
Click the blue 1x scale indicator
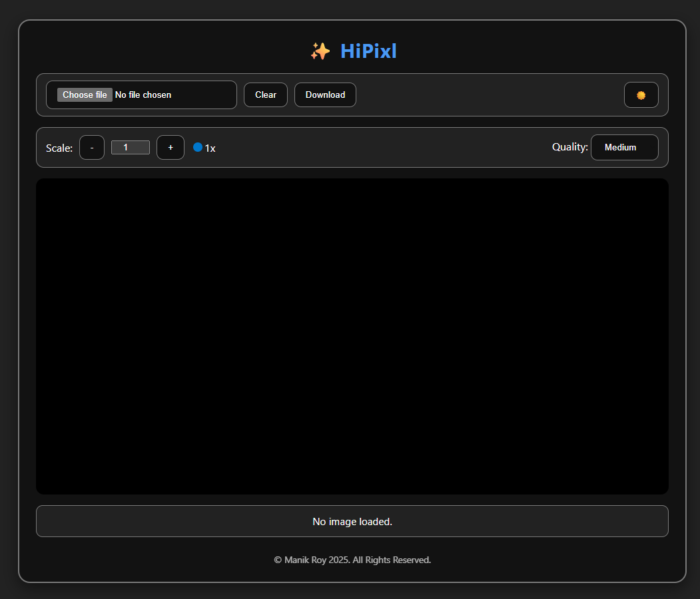[x=204, y=148]
